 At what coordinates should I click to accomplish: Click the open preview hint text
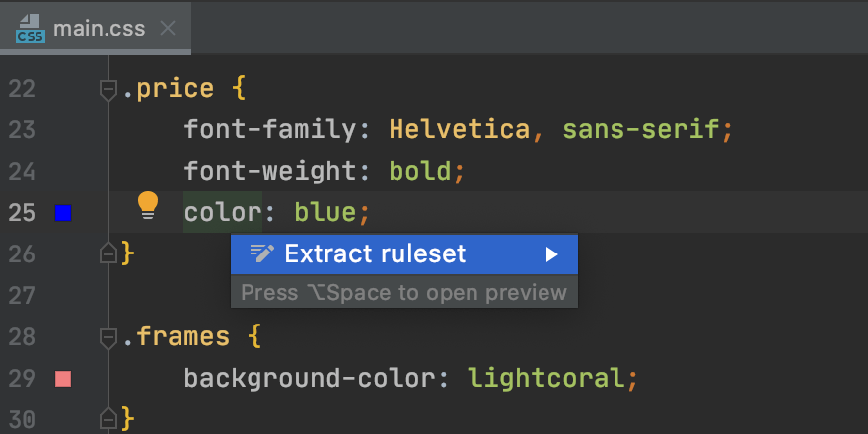[x=404, y=293]
